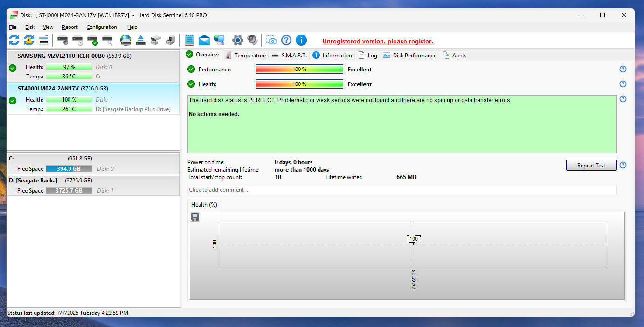Click help icon next to Performance row
The image size is (644, 327).
point(623,69)
